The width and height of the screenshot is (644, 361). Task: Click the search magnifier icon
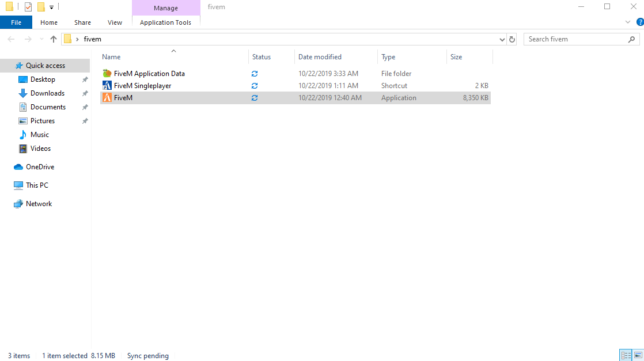(x=631, y=39)
